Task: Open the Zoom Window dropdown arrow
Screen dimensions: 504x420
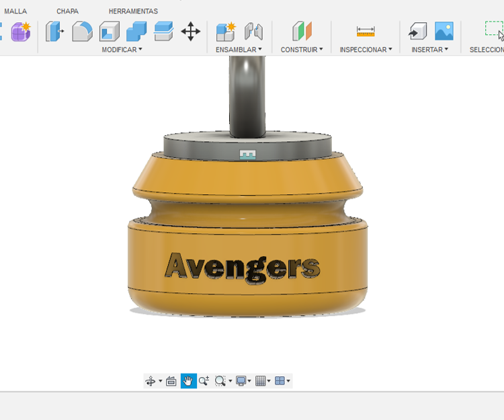Action: pos(230,381)
